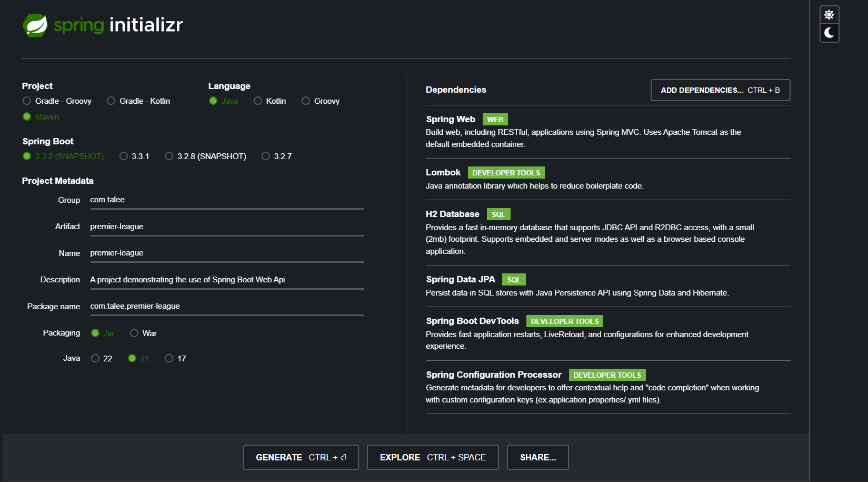Choose Java as the language
Screen dimensions: 868x482
tap(223, 101)
